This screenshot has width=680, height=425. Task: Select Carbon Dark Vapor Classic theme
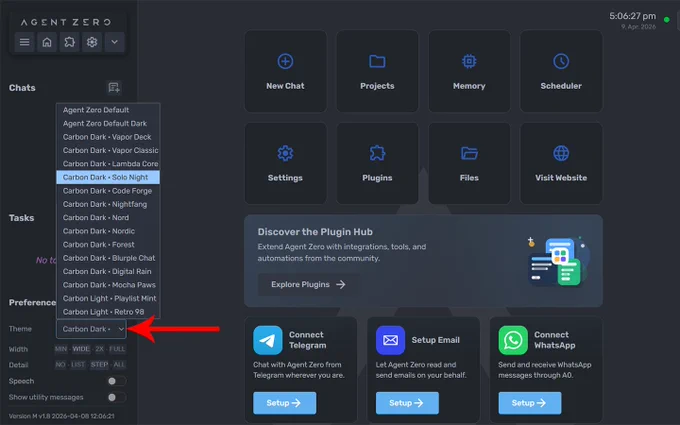click(x=108, y=150)
